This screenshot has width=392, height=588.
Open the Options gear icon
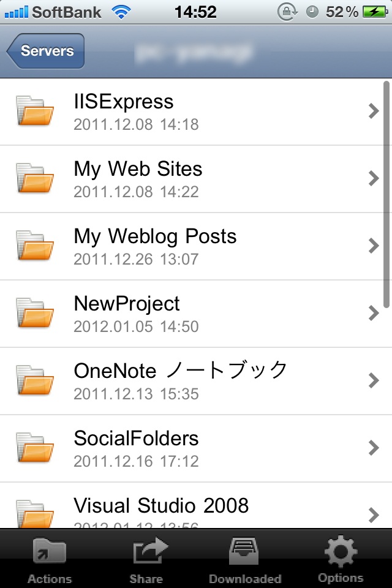tap(341, 556)
